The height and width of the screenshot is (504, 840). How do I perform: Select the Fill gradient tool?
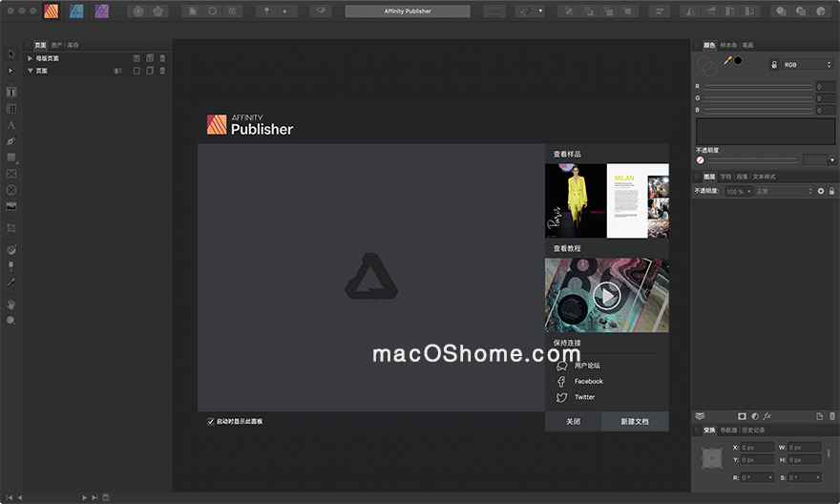pos(11,250)
